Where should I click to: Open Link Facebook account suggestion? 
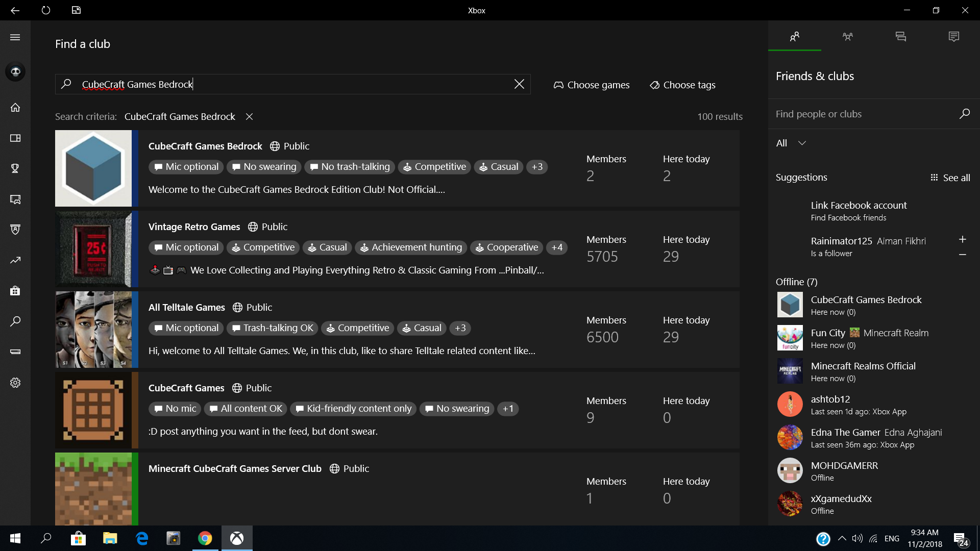point(859,211)
